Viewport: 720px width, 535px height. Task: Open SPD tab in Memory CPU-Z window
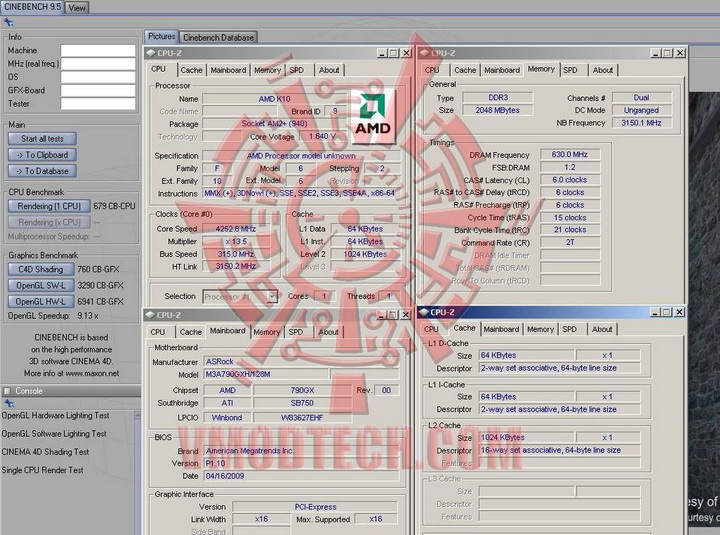(x=570, y=70)
